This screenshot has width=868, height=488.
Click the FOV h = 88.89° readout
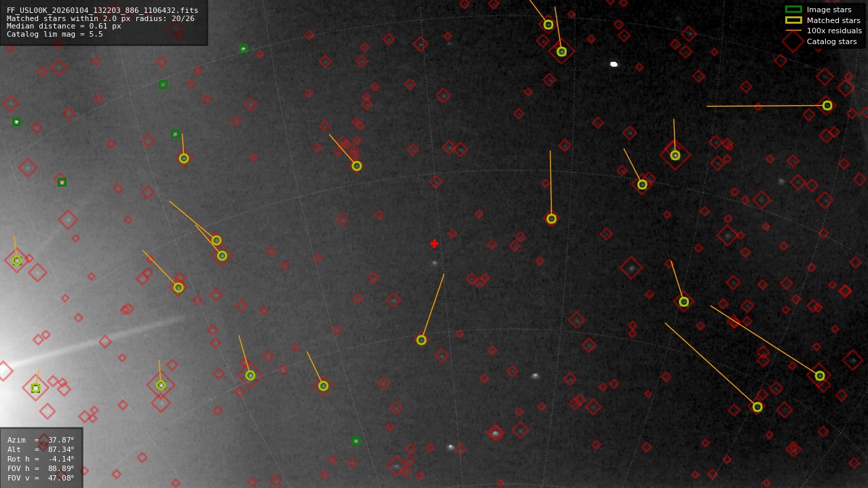[41, 468]
